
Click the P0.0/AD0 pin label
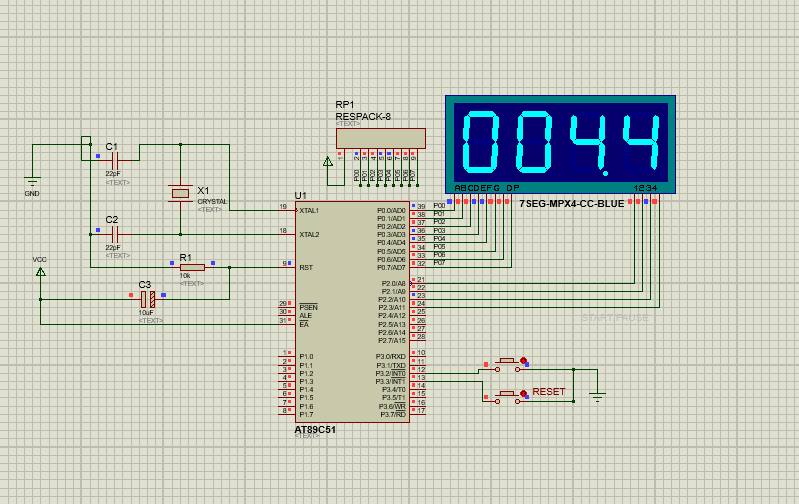(391, 210)
